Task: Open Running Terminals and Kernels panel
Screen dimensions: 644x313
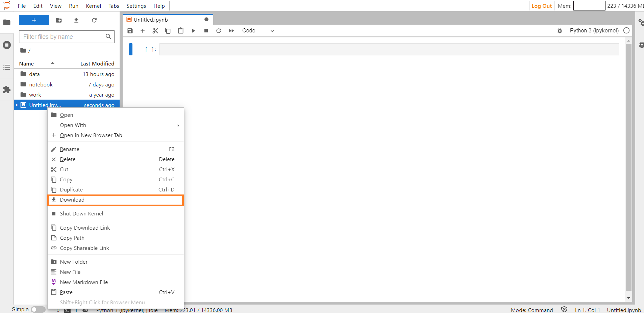Action: click(7, 45)
